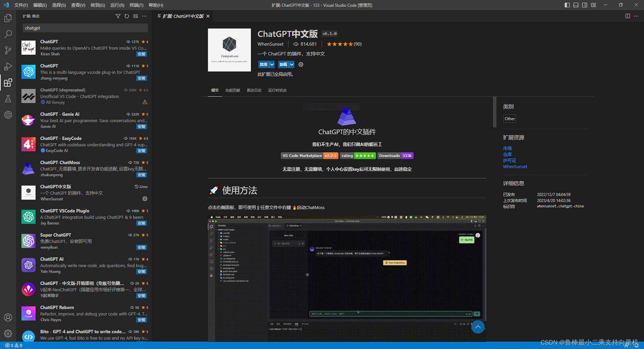
Task: Clear extensions search results icon
Action: (x=136, y=16)
